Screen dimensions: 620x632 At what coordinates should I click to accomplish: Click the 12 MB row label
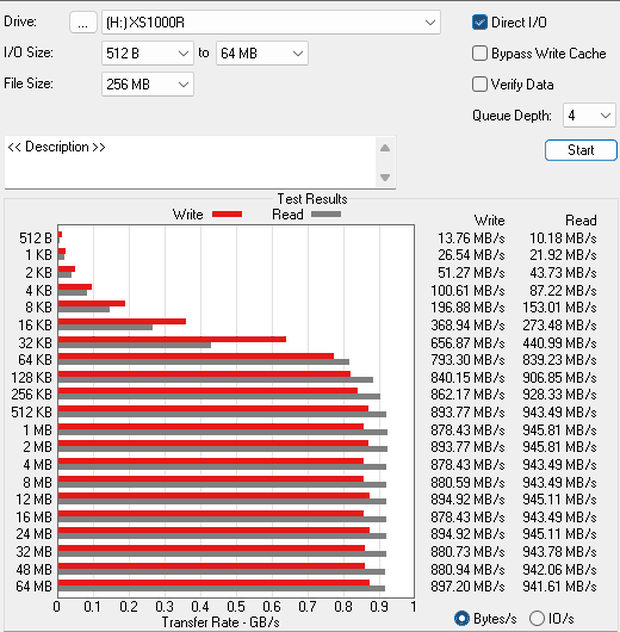pos(34,499)
